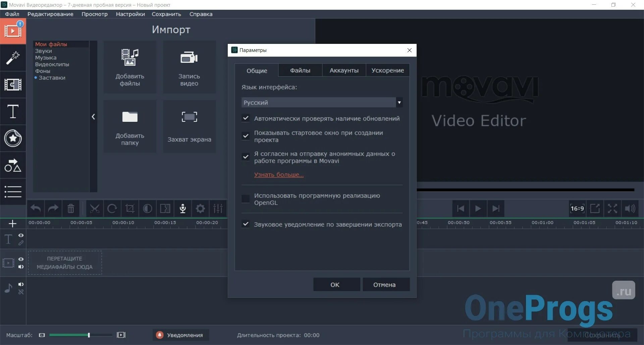Open the interface language dropdown
This screenshot has height=345, width=644.
[322, 102]
